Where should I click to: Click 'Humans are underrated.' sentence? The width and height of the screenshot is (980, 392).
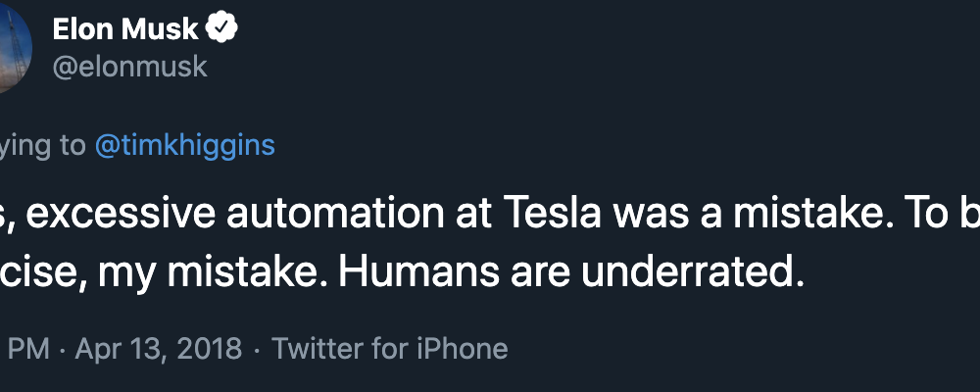click(572, 272)
